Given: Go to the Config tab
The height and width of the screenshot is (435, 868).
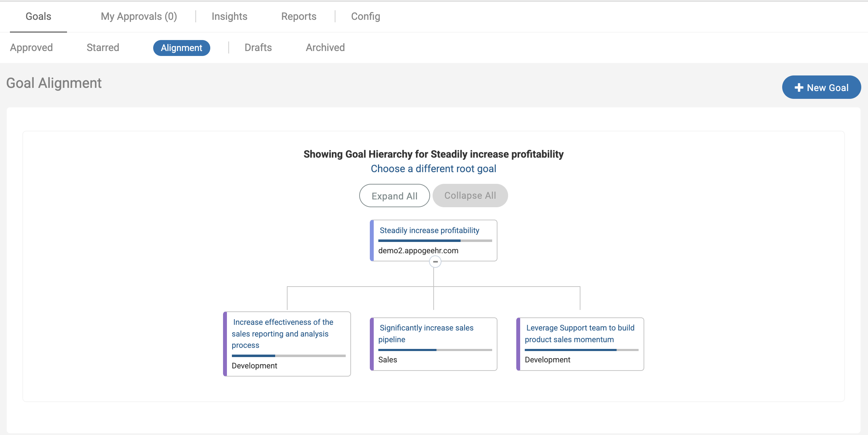Looking at the screenshot, I should pos(365,16).
